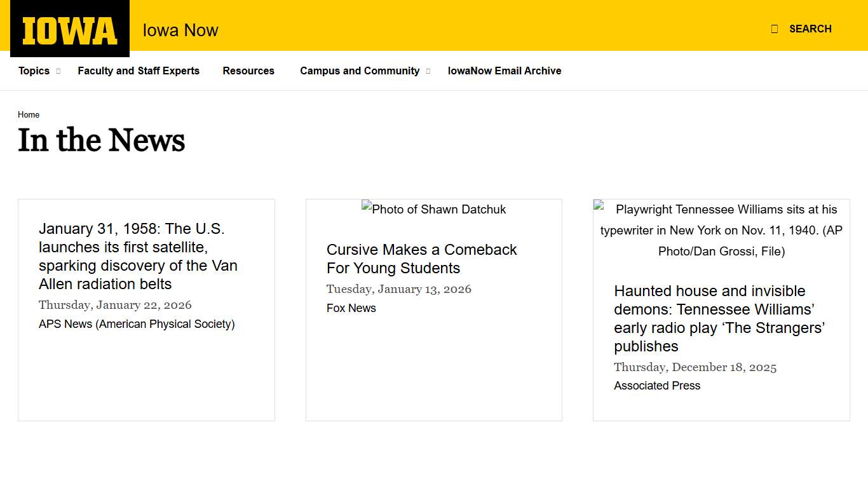Viewport: 868px width, 488px height.
Task: Visit the IowaNow Email Archive link
Action: pyautogui.click(x=505, y=71)
